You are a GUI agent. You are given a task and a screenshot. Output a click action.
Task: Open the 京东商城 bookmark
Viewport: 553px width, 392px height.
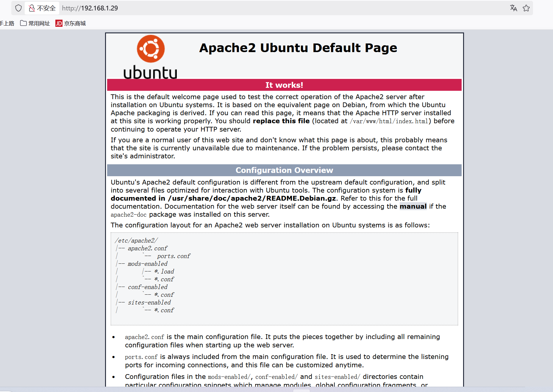(x=71, y=23)
